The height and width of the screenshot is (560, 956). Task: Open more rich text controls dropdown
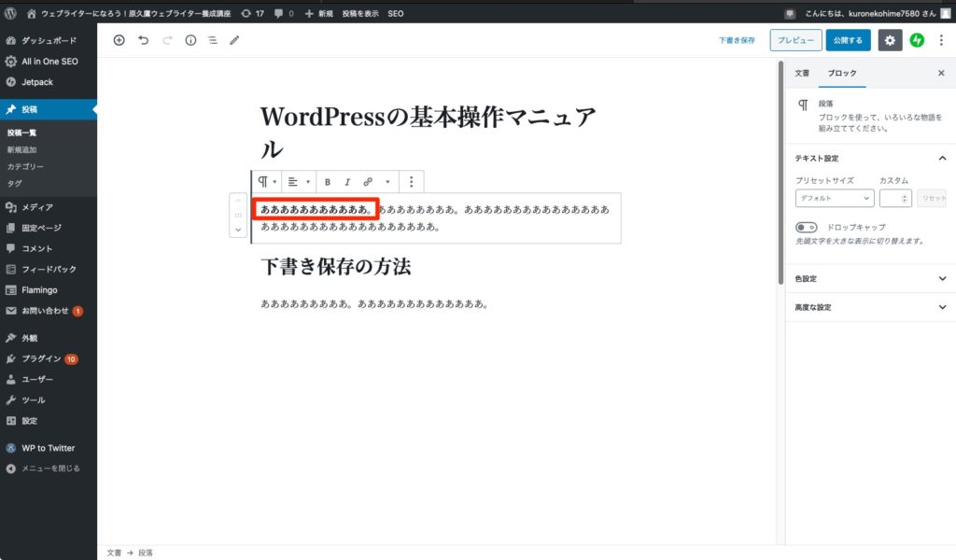tap(387, 182)
